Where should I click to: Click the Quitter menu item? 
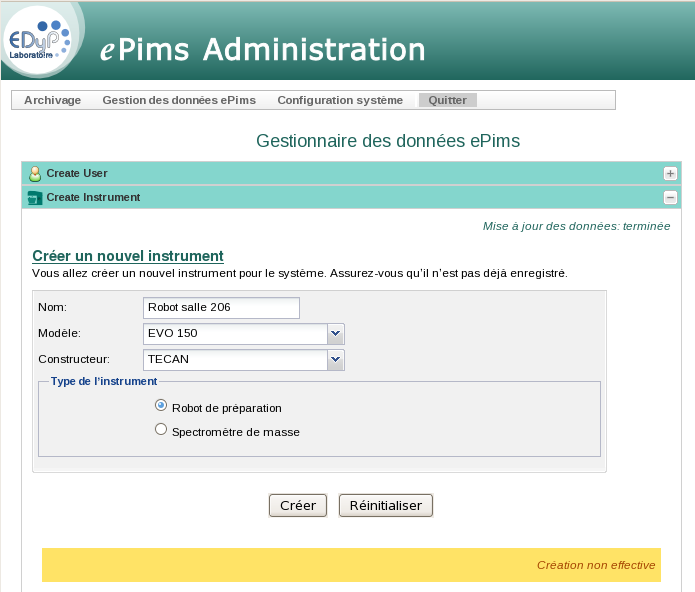447,100
